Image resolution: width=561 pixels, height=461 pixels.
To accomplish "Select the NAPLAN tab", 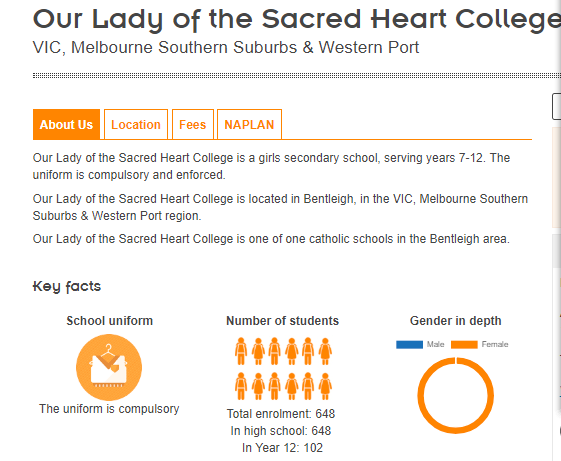I will click(x=249, y=124).
